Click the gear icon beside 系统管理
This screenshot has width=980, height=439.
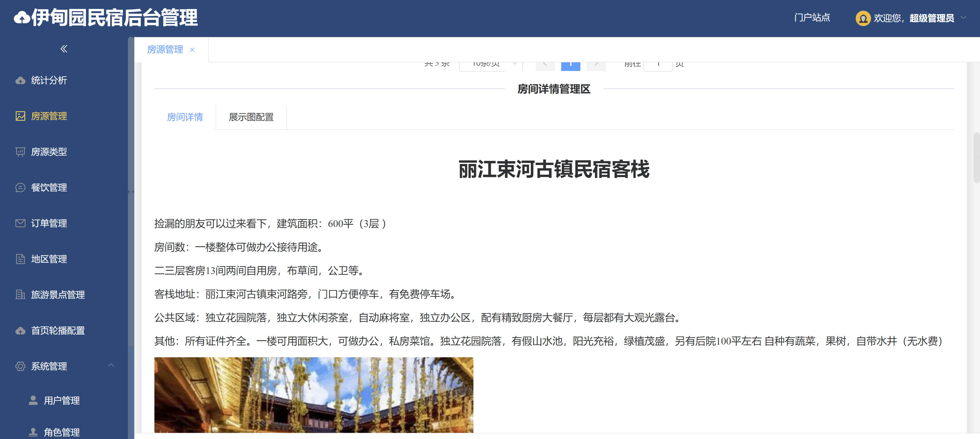pos(20,366)
